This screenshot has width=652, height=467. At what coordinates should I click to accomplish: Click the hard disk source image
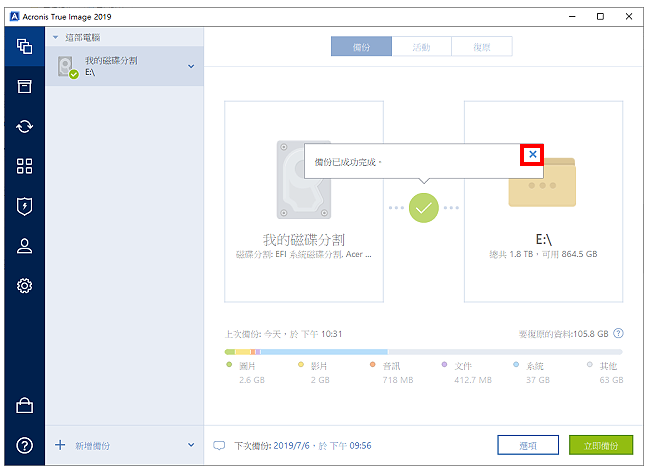[304, 179]
